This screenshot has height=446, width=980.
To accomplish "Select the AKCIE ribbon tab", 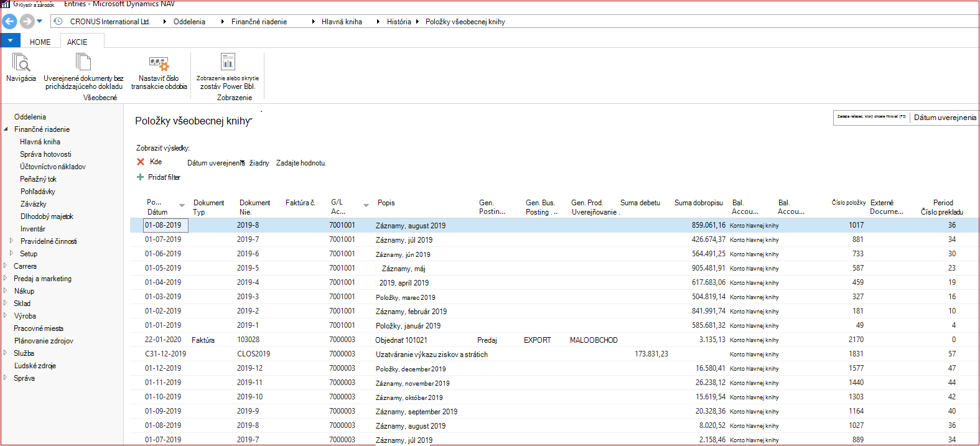I will click(77, 42).
